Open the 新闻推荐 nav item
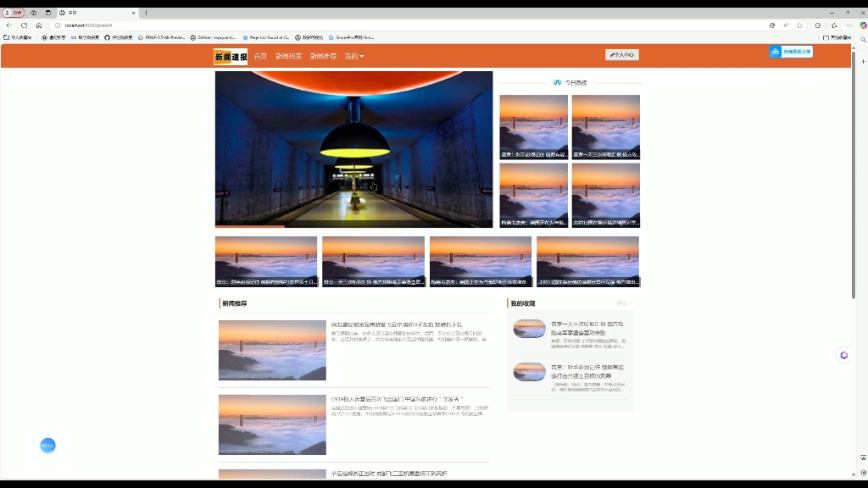 coord(323,57)
